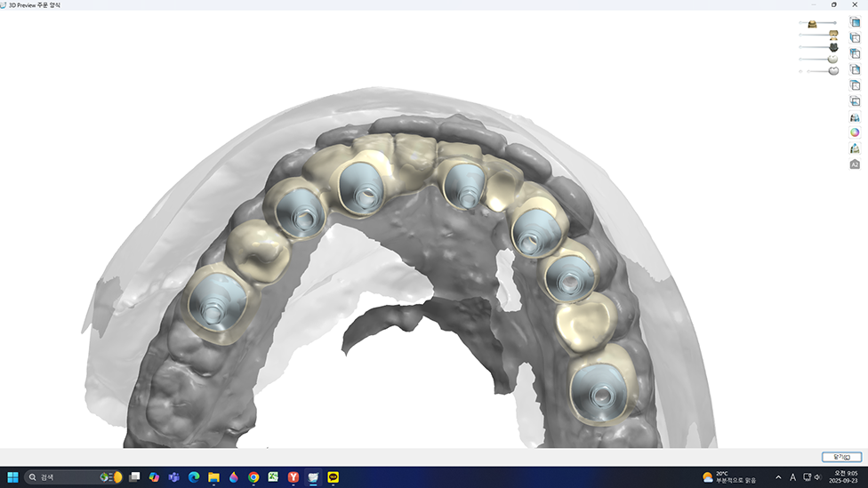Close the 3D Preview window
The width and height of the screenshot is (868, 488).
(x=856, y=4)
